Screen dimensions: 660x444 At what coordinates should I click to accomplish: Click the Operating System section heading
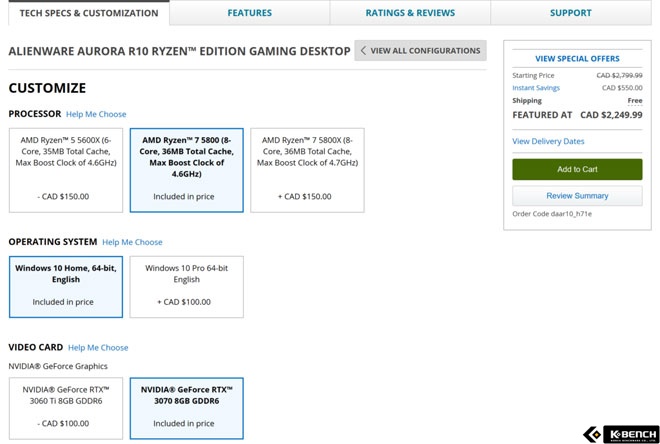[x=53, y=242]
